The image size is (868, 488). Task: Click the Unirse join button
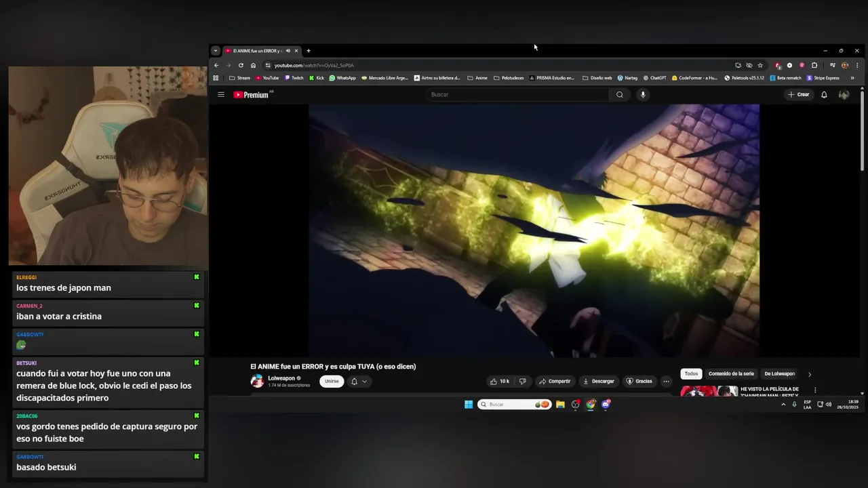pyautogui.click(x=332, y=382)
